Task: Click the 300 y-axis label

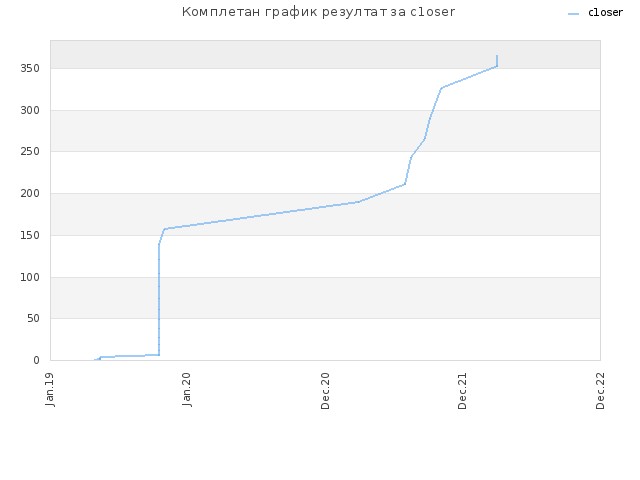Action: 30,110
